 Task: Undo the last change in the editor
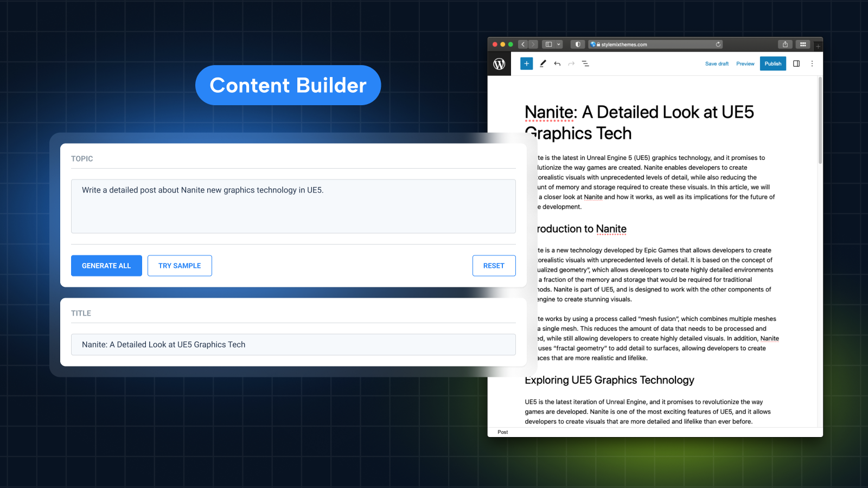[557, 63]
